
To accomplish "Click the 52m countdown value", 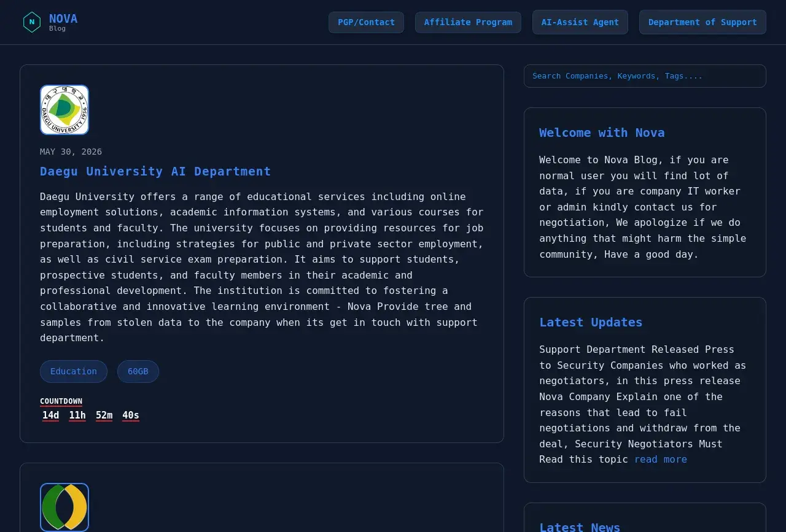I will coord(104,415).
